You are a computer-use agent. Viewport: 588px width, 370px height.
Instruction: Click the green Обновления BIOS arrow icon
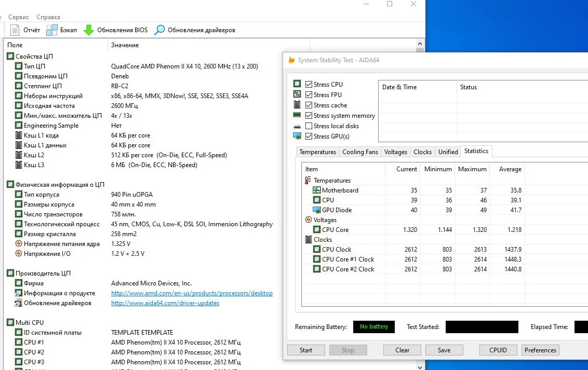tap(88, 30)
